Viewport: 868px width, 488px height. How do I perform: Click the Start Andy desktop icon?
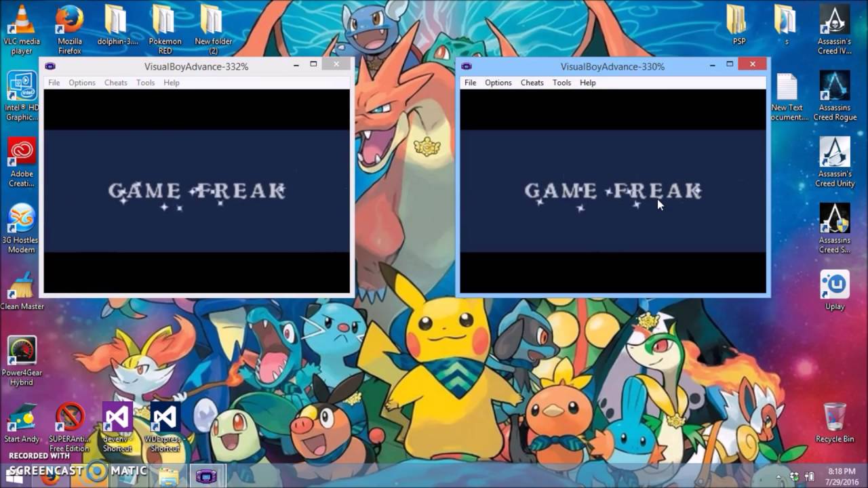22,423
